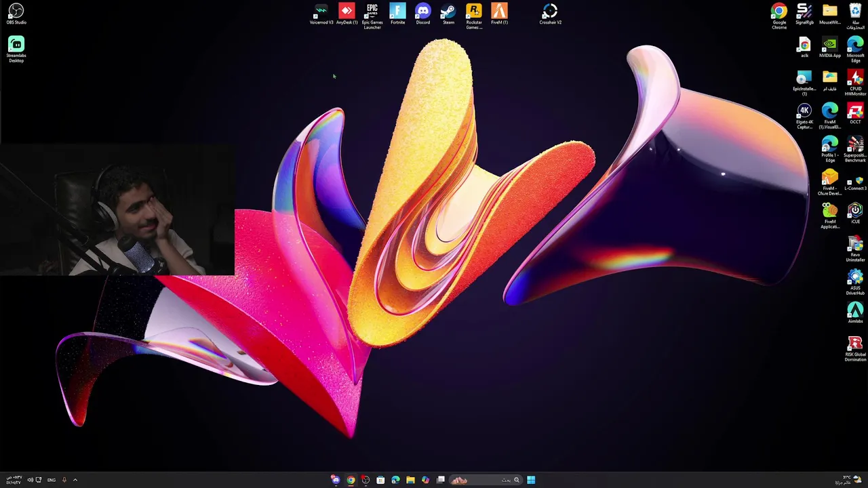This screenshot has width=868, height=488.
Task: Click the Discord desktop icon
Action: (x=423, y=14)
